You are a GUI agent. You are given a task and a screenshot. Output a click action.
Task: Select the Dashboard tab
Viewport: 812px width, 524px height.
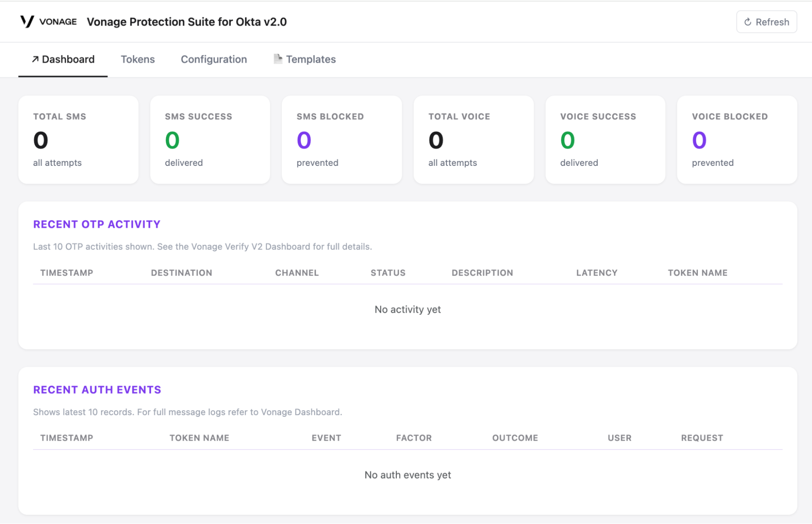tap(63, 59)
